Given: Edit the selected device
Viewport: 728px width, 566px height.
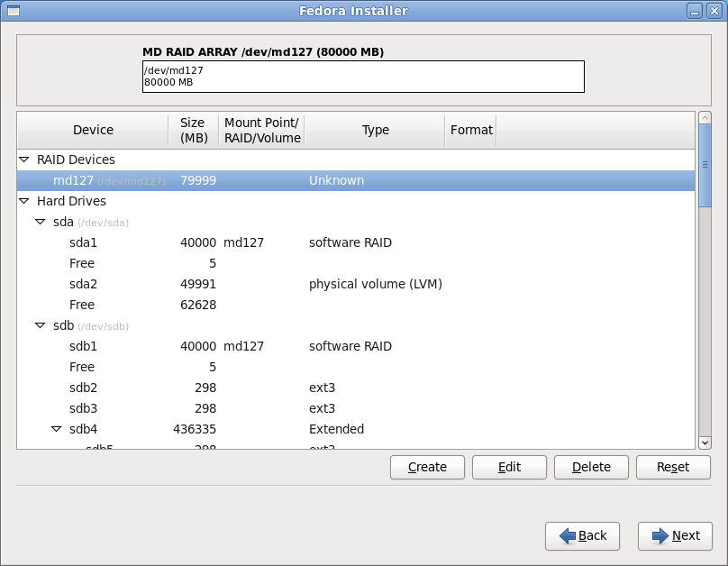Looking at the screenshot, I should coord(509,467).
